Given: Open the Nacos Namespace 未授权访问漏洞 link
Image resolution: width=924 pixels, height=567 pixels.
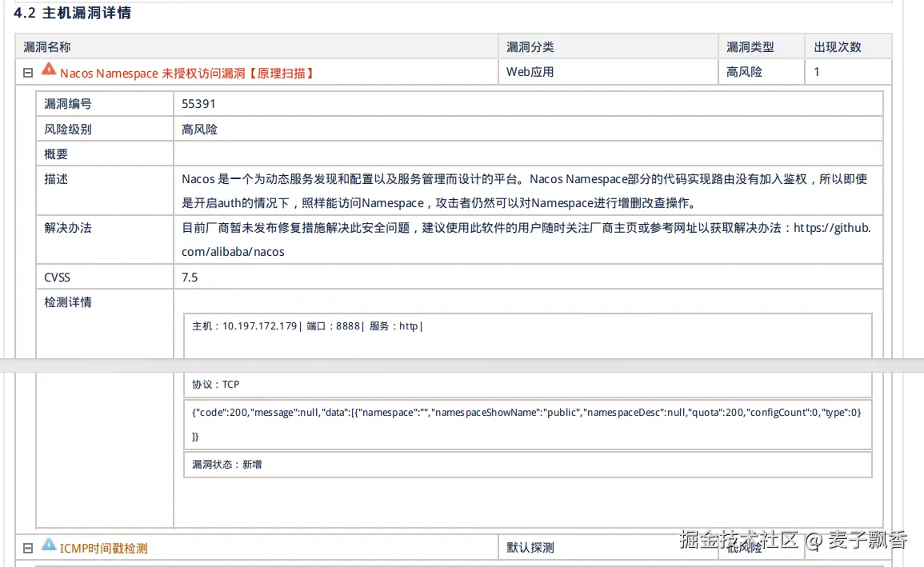Looking at the screenshot, I should pos(187,74).
